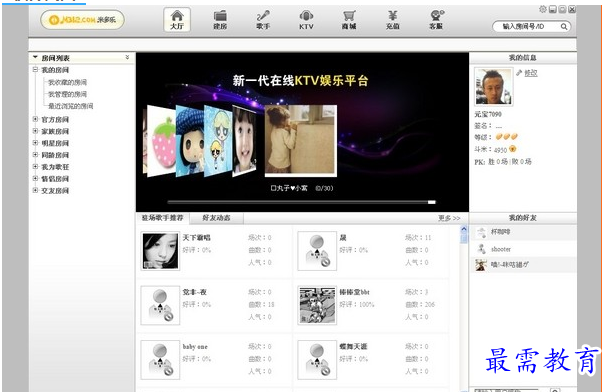The height and width of the screenshot is (392, 607).
Task: Click the banner carousel progress slider handle
Action: pos(432,202)
